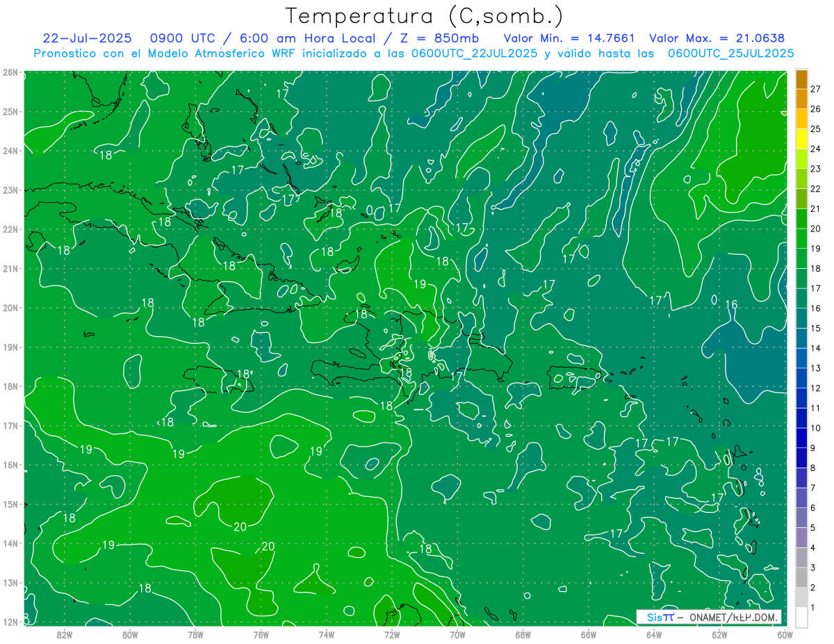This screenshot has width=834, height=644.
Task: Click the "15" color scale label
Action: [x=816, y=328]
